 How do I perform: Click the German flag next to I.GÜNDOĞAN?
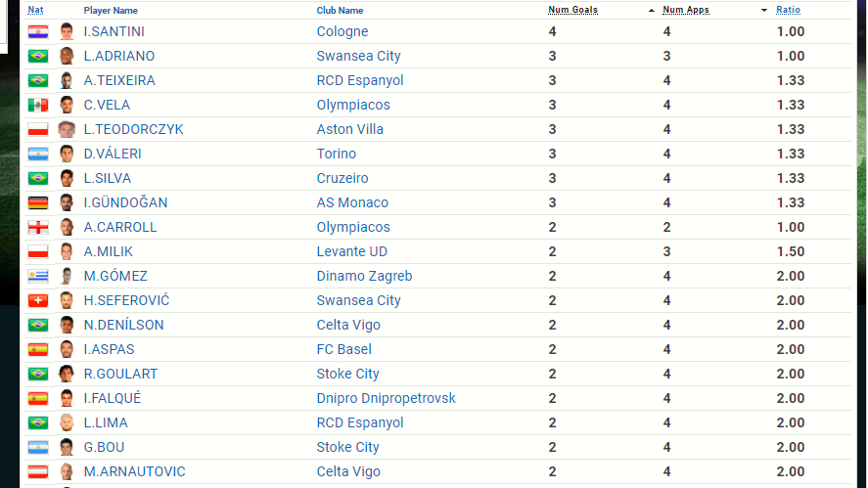coord(38,203)
